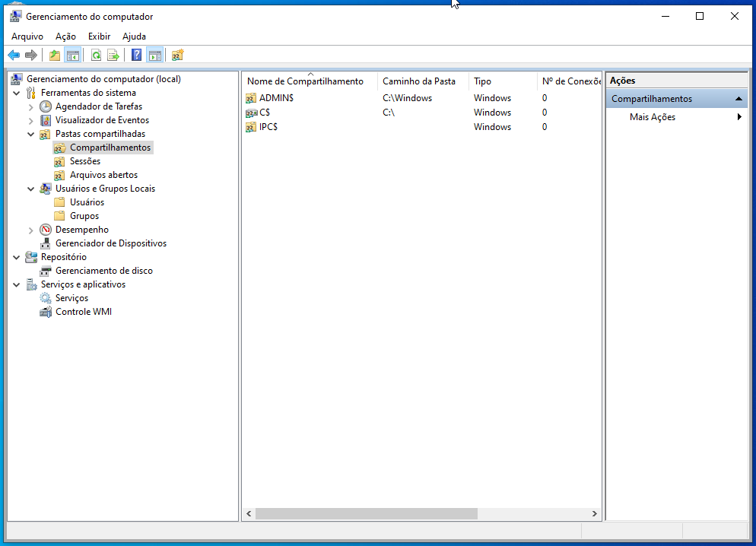The width and height of the screenshot is (756, 546).
Task: Click the Arquivos abertos folder icon
Action: (60, 175)
